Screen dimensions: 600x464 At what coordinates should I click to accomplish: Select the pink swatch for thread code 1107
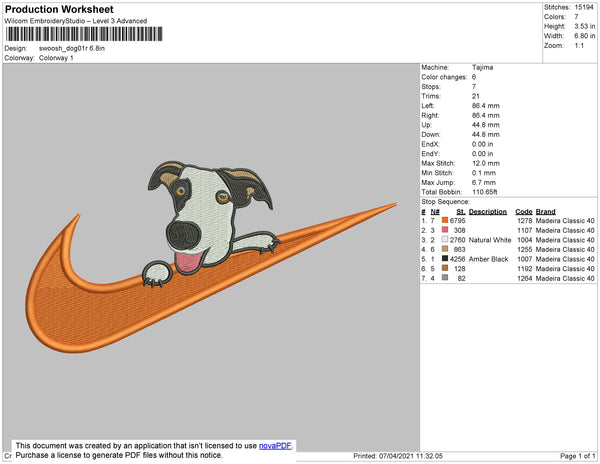(x=445, y=230)
